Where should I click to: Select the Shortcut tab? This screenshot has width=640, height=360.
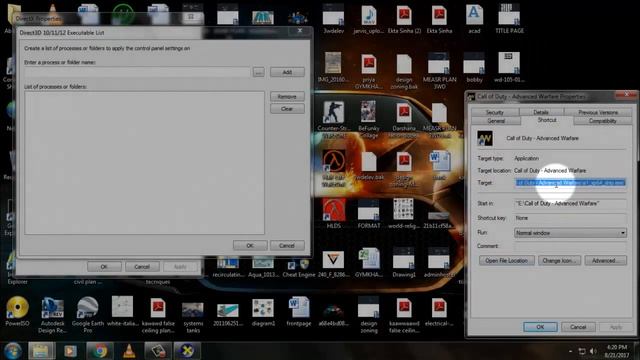(x=547, y=120)
